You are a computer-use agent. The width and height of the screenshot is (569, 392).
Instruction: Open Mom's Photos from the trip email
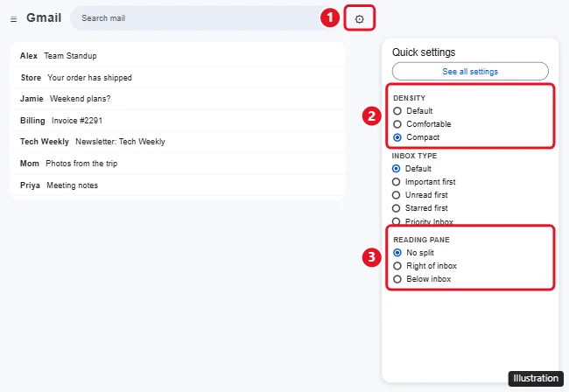[x=177, y=164]
